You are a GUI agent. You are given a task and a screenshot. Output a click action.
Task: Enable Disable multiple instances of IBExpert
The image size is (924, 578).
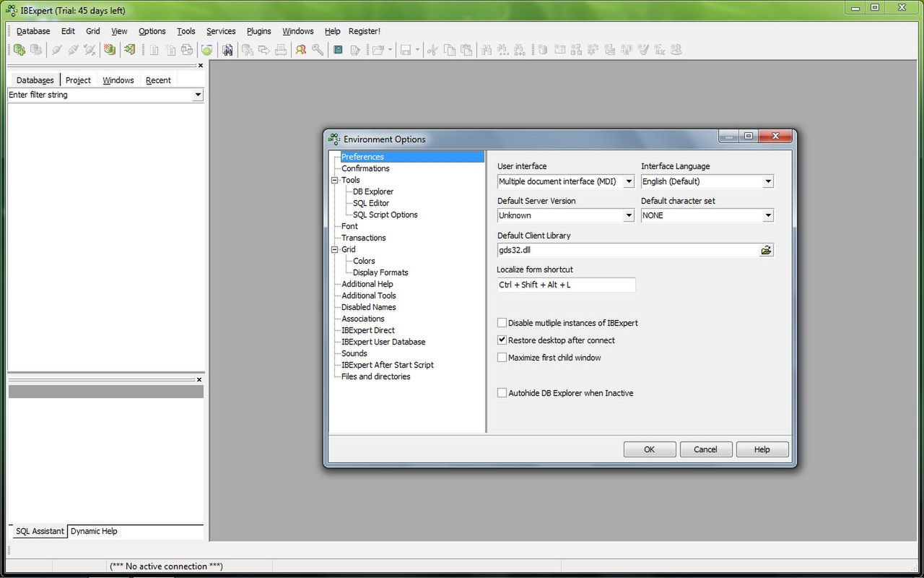pos(502,323)
